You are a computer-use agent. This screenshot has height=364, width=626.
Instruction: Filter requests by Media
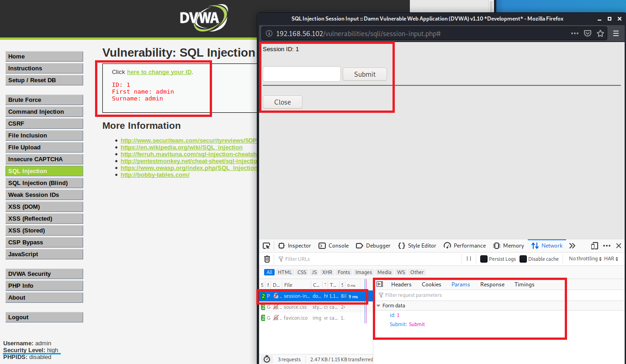coord(384,272)
